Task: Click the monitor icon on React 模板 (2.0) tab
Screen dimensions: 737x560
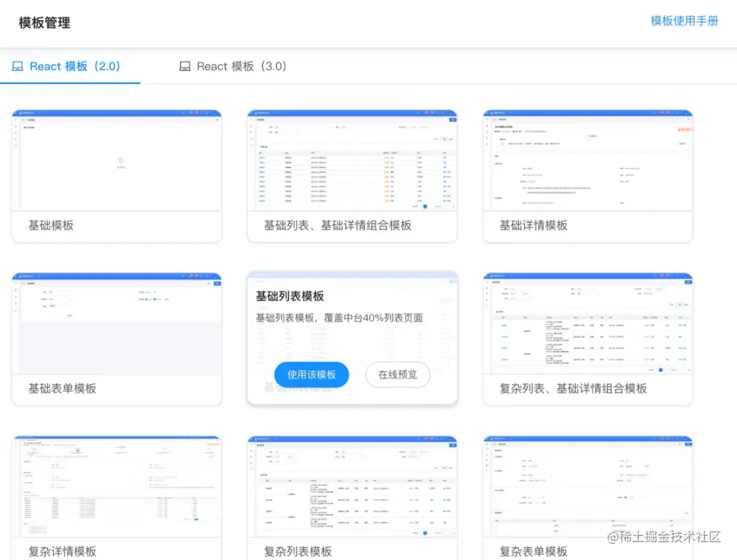Action: tap(17, 66)
